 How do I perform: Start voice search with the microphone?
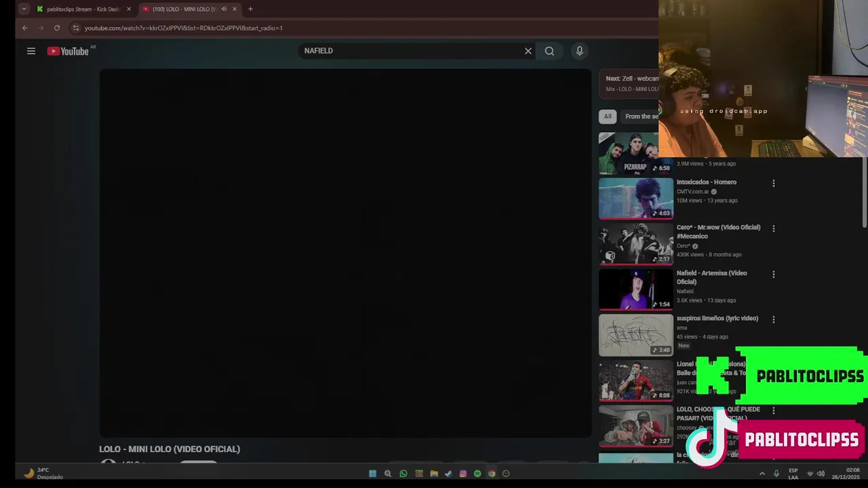(x=580, y=51)
